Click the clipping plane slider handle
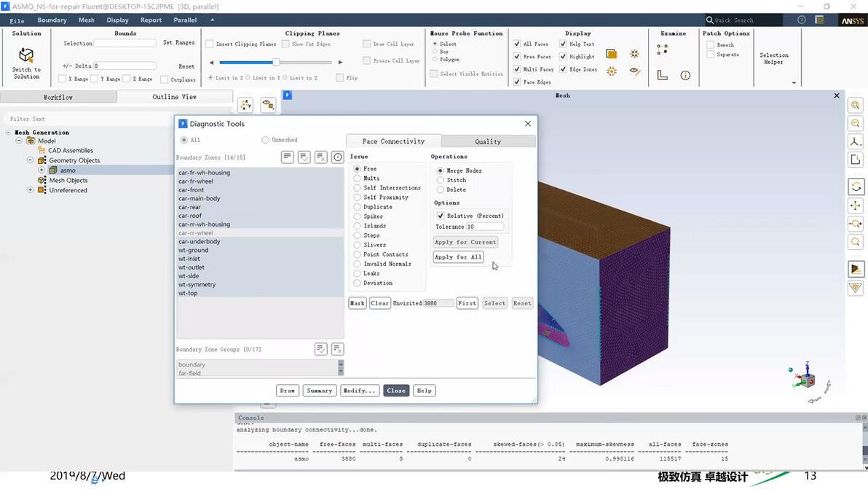This screenshot has width=868, height=489. pos(276,62)
